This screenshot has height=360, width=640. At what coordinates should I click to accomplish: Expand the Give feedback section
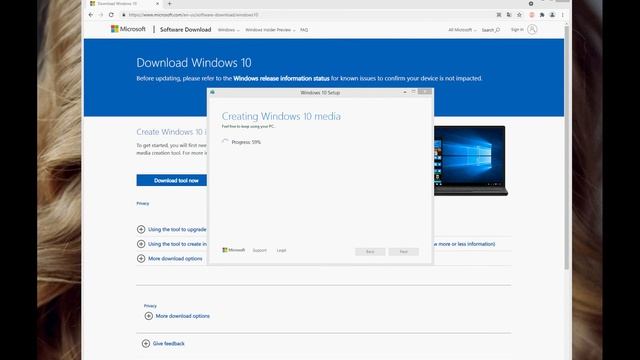[x=163, y=344]
